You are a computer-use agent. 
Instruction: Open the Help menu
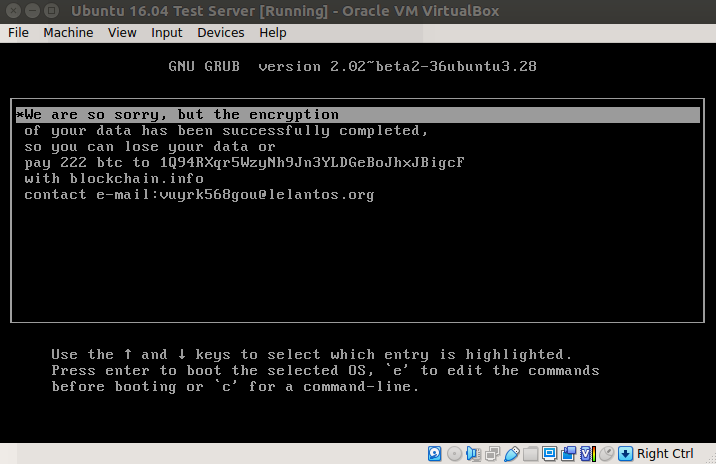tap(273, 33)
